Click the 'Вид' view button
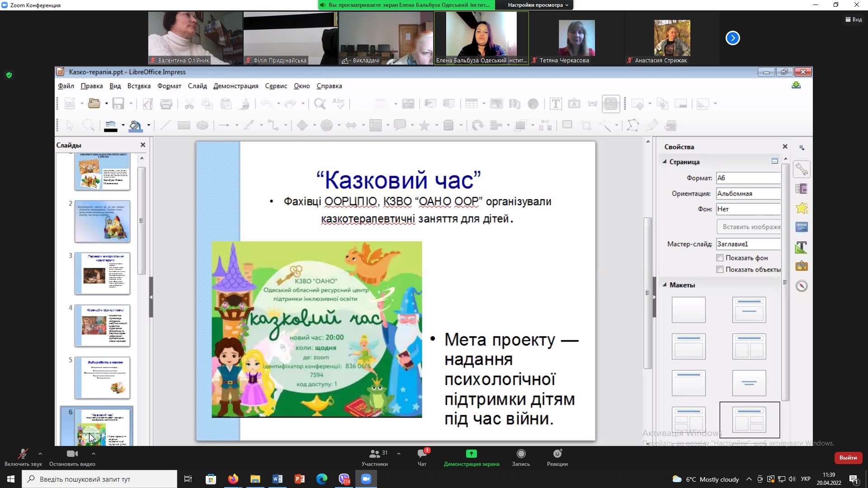The height and width of the screenshot is (488, 868). click(854, 19)
